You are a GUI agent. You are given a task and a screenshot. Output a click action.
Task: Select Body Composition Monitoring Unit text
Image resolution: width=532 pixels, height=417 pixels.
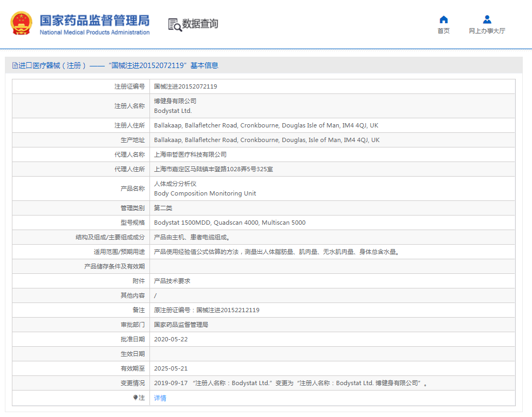(x=205, y=193)
